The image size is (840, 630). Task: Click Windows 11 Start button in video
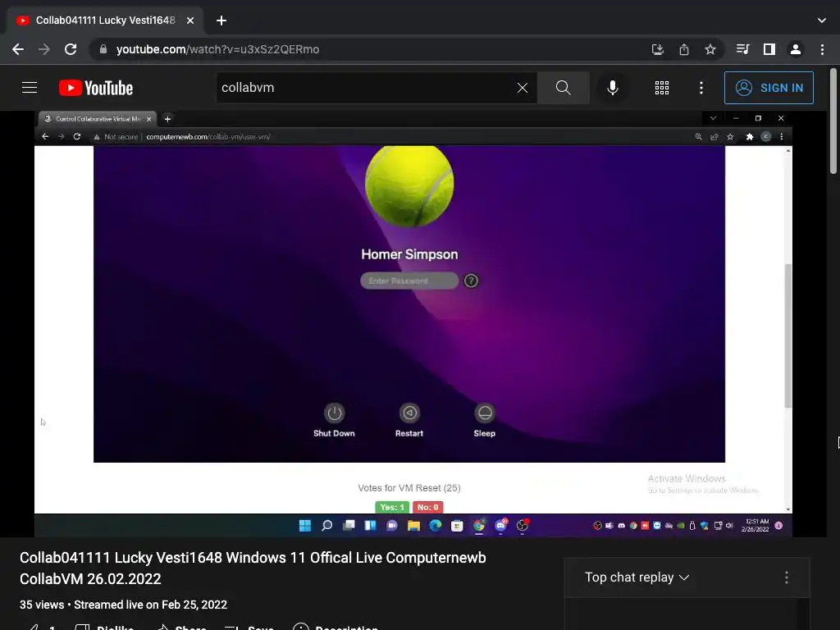[x=305, y=526]
